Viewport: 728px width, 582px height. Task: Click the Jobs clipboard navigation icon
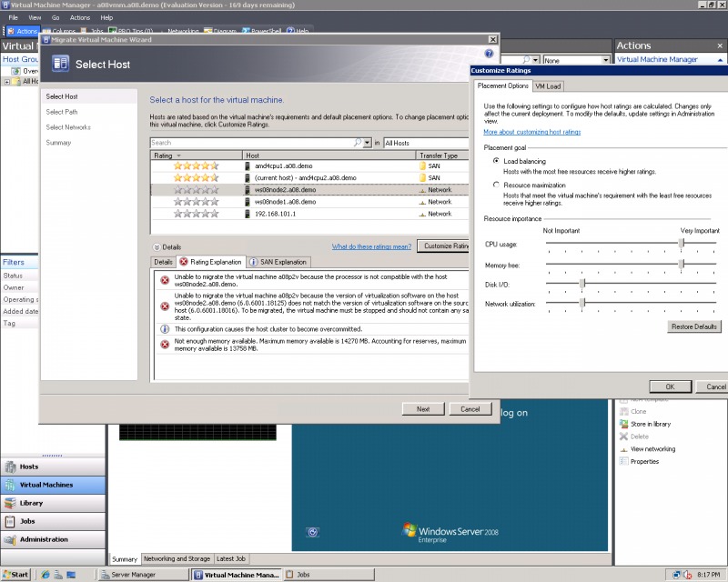tap(10, 521)
